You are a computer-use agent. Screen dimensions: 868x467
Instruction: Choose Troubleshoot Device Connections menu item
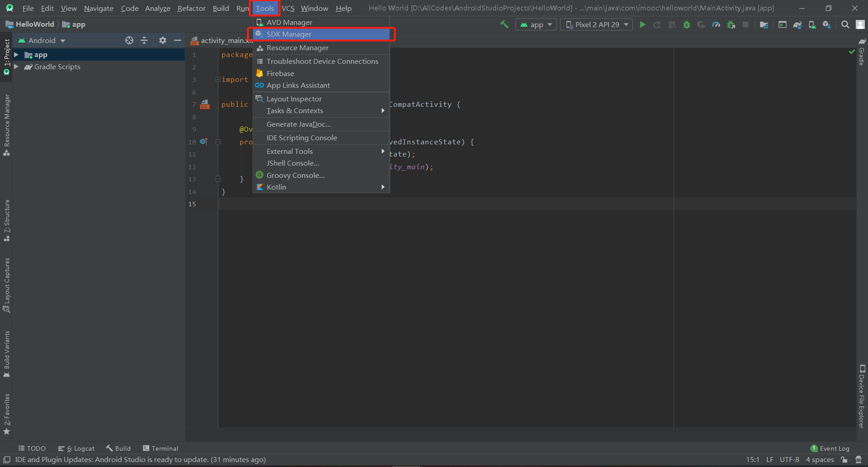point(321,61)
